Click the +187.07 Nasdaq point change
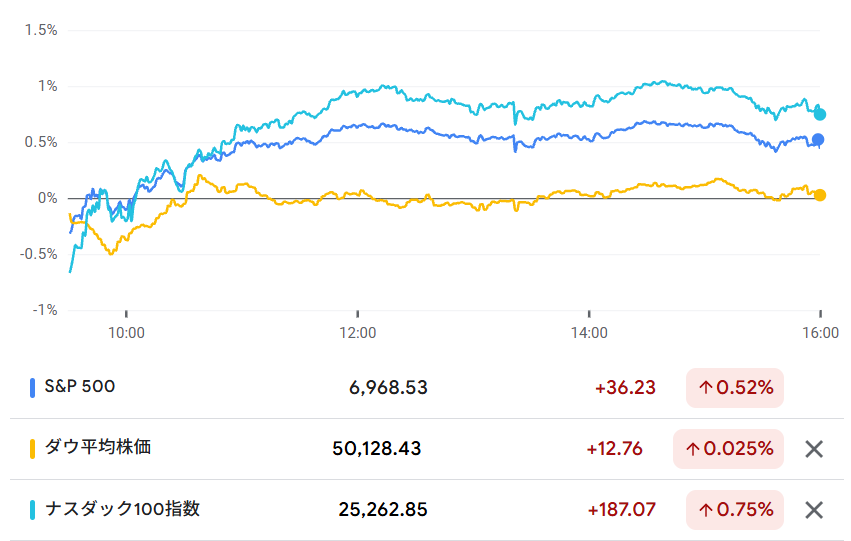Image resolution: width=851 pixels, height=541 pixels. tap(621, 510)
